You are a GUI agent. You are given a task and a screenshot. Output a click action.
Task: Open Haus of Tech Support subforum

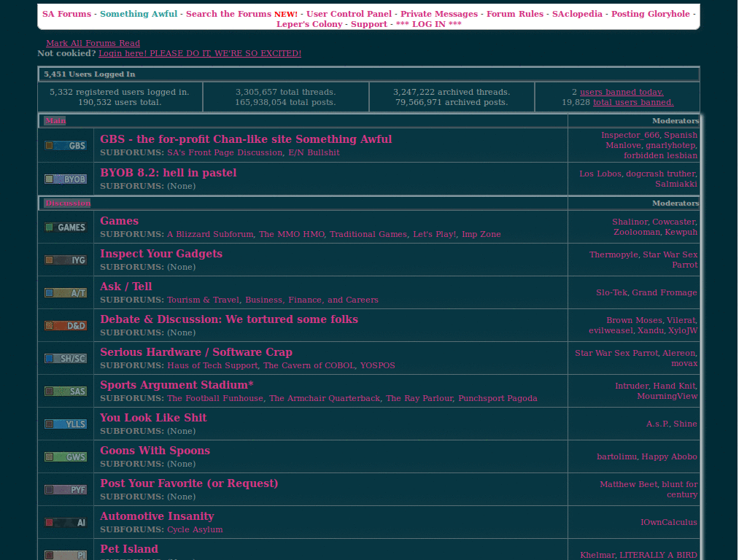coord(212,366)
